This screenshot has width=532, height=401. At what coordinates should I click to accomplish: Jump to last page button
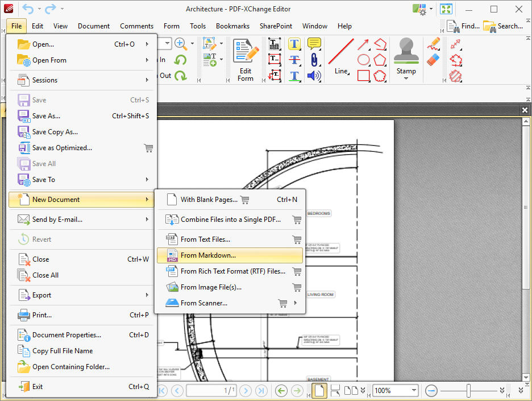point(261,390)
